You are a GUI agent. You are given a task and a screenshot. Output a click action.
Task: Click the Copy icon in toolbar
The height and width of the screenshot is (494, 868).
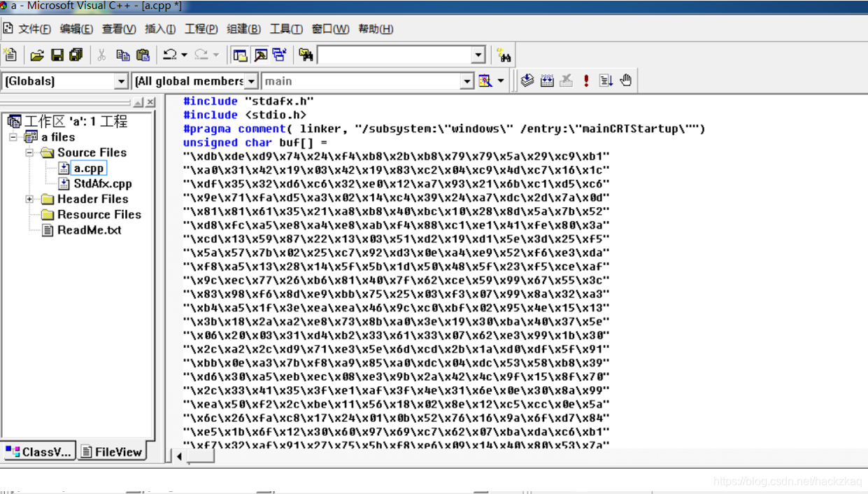[123, 55]
